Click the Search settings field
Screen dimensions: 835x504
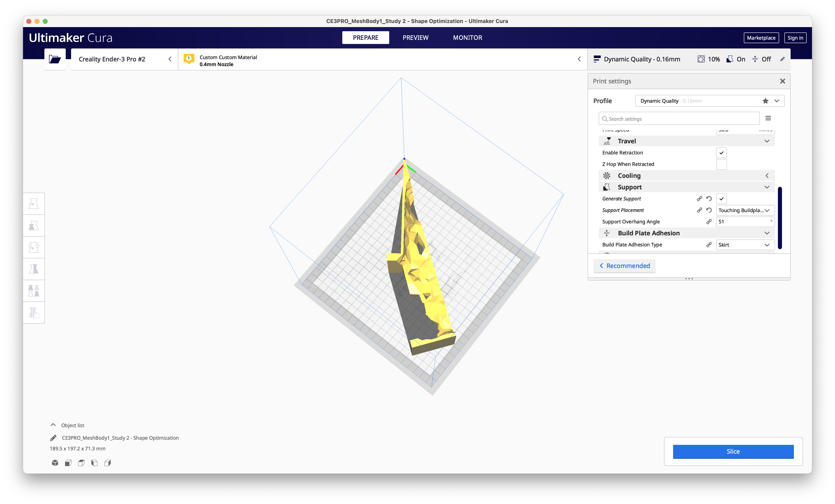[x=679, y=119]
